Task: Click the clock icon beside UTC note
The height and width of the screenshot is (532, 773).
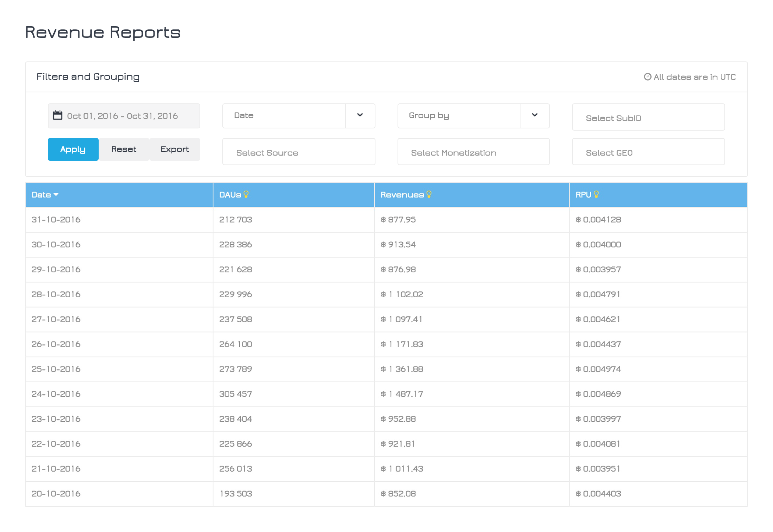Action: coord(647,77)
